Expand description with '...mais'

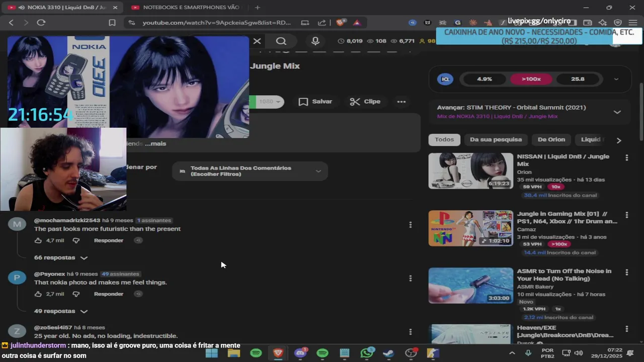point(155,143)
